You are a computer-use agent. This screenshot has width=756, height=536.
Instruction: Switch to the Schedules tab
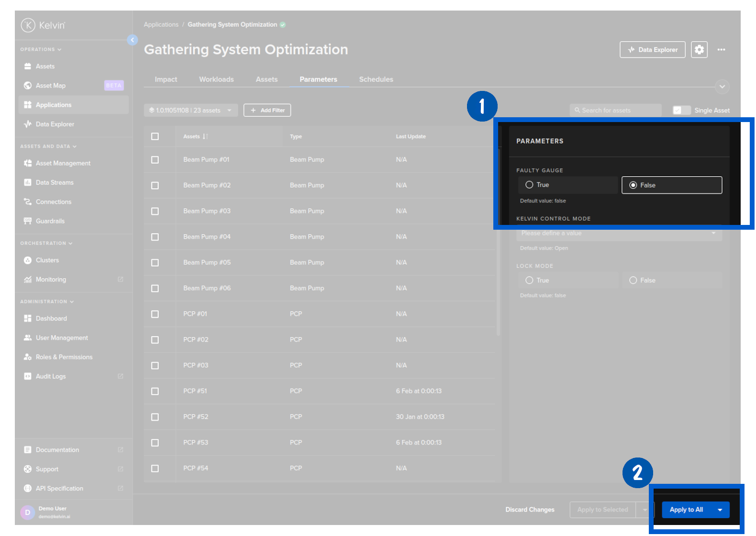[376, 79]
